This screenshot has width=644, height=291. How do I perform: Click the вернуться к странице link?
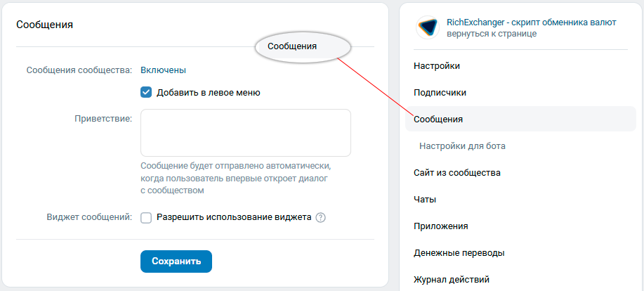coord(492,34)
